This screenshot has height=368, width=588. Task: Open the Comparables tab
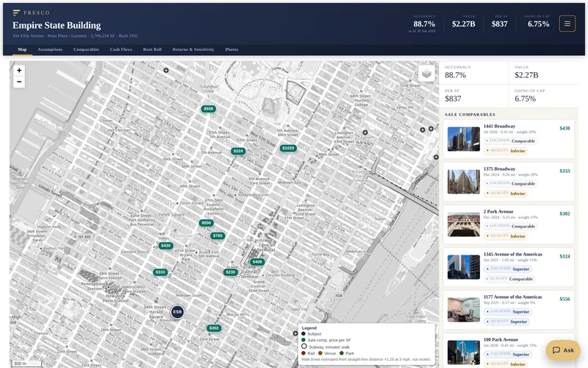[86, 49]
